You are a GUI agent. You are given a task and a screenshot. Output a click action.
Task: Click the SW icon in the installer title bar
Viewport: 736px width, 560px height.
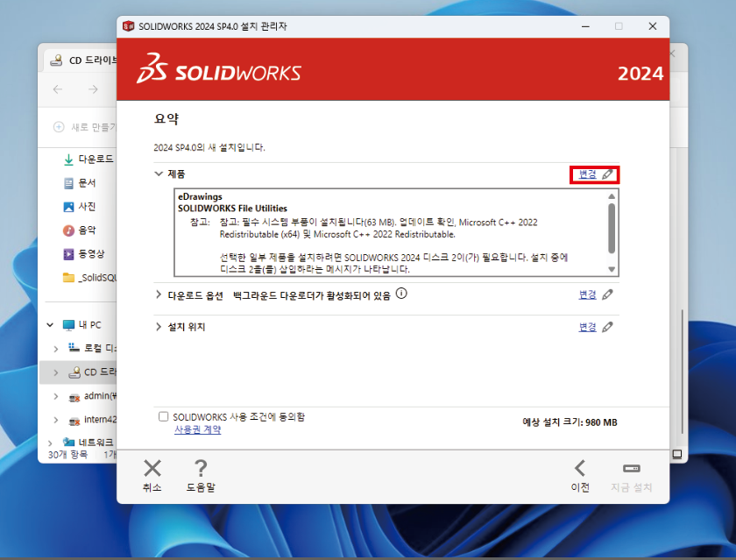tap(128, 26)
